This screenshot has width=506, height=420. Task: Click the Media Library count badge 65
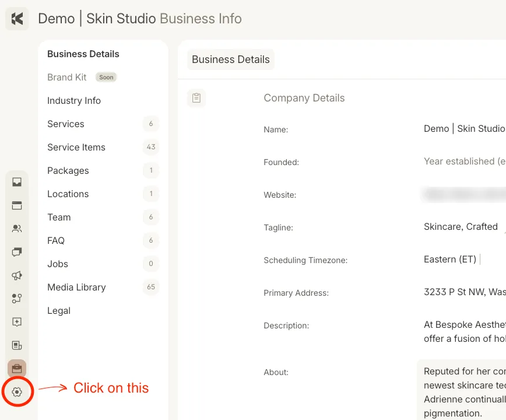click(x=151, y=286)
